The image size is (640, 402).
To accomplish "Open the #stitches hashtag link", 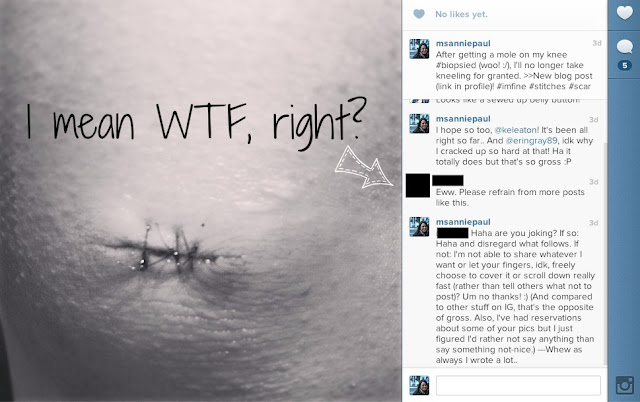I will point(547,87).
